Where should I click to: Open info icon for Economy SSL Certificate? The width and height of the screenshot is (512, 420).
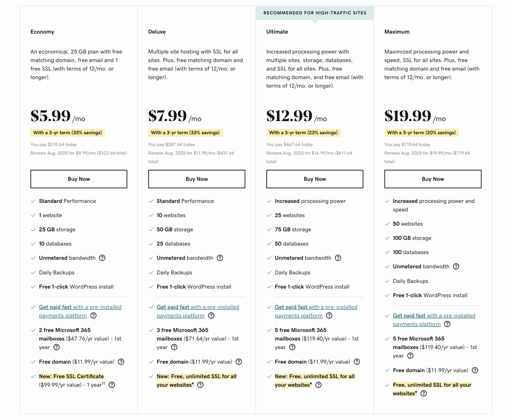tap(112, 385)
